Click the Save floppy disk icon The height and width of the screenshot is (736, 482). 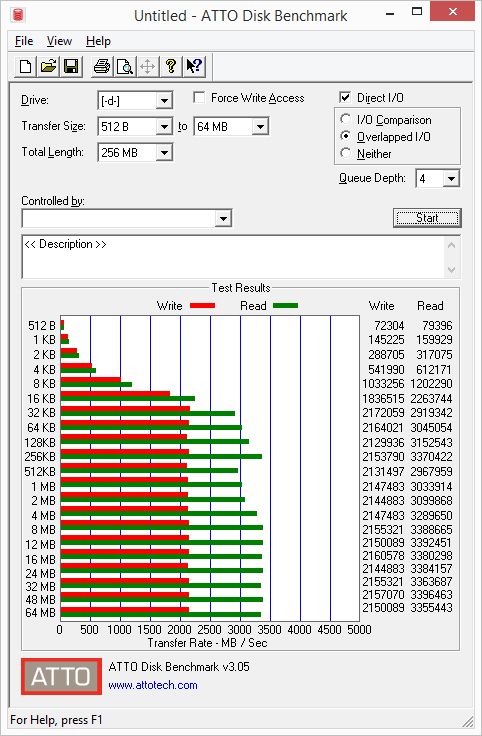tap(71, 66)
